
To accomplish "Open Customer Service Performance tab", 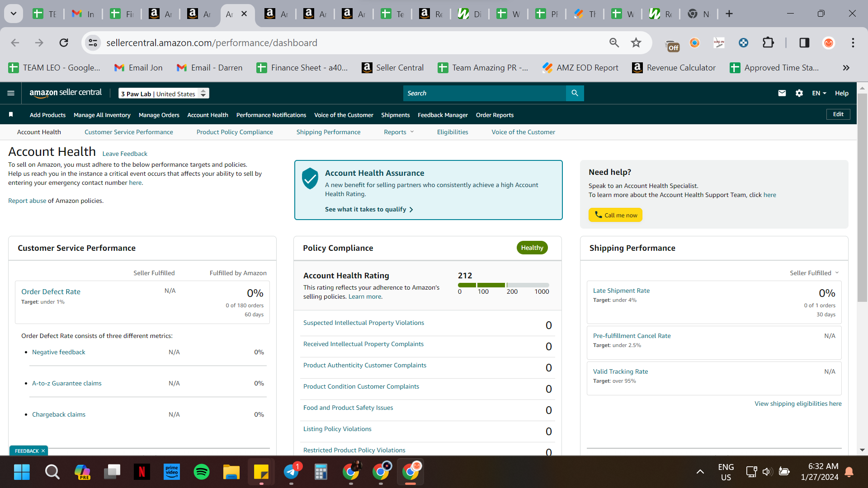I will (128, 132).
